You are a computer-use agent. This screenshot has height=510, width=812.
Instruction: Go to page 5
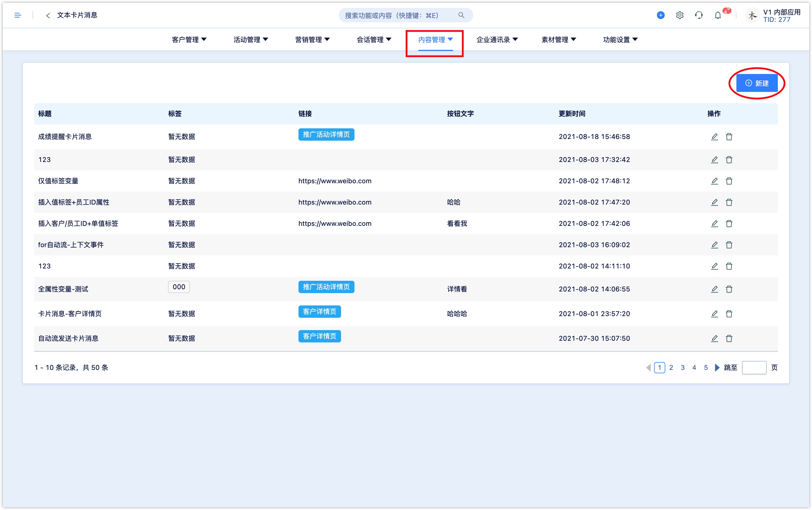click(x=706, y=367)
